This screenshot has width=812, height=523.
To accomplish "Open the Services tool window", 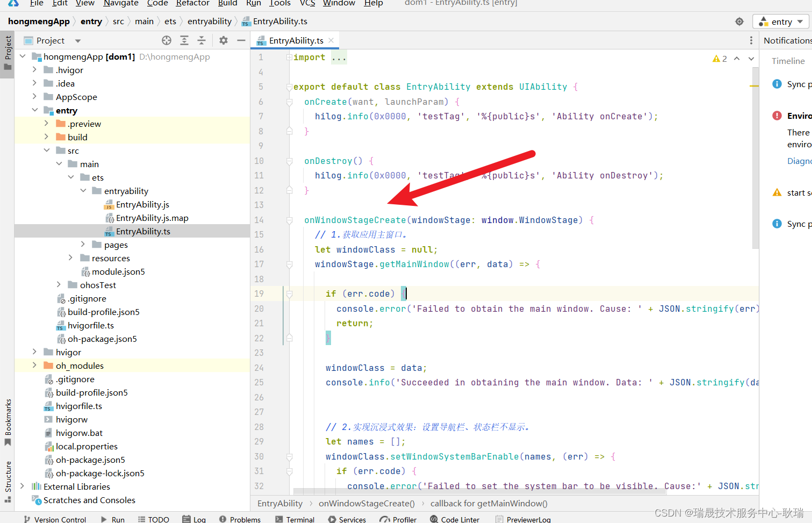I will point(347,519).
